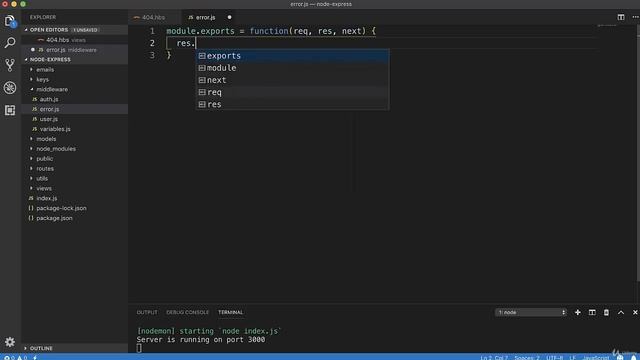Open the Source Control view
Image resolution: width=640 pixels, height=360 pixels.
(x=10, y=65)
